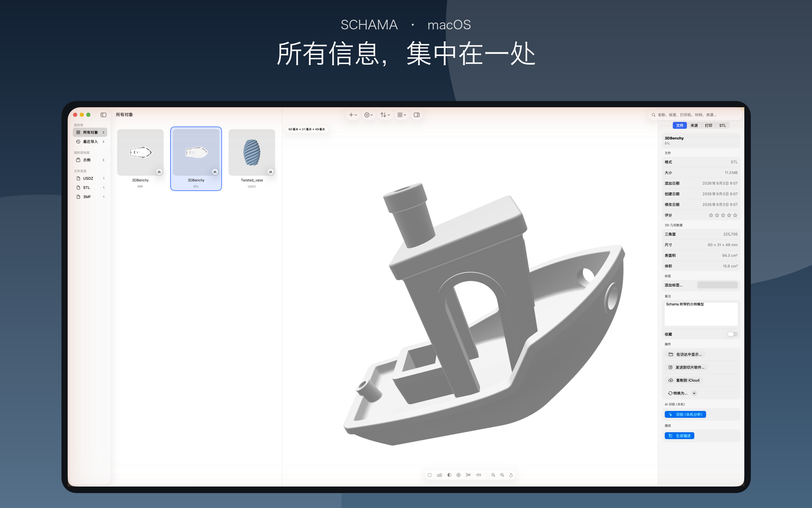812x508 pixels.
Task: Toggle the half-circle shading mode icon
Action: tap(449, 475)
